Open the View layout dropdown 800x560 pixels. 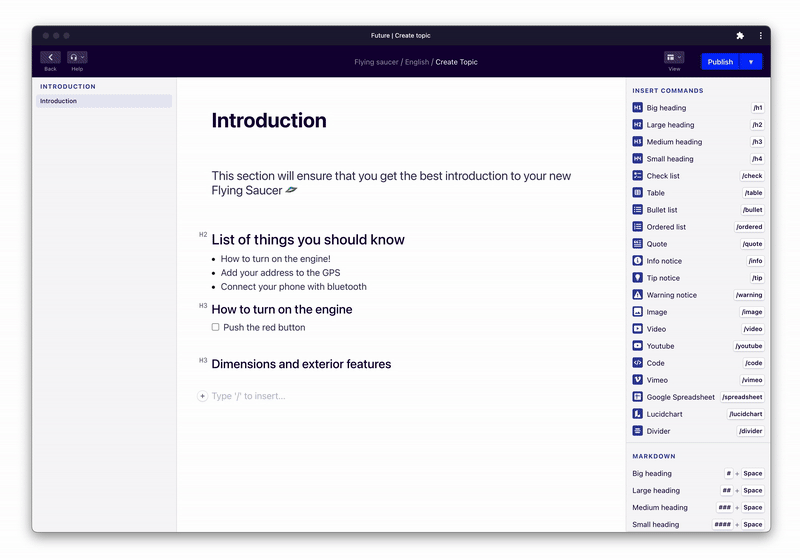point(673,57)
